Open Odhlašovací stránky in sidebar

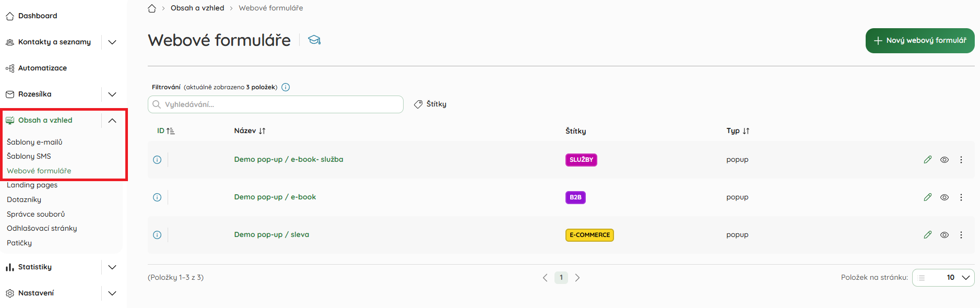(42, 228)
